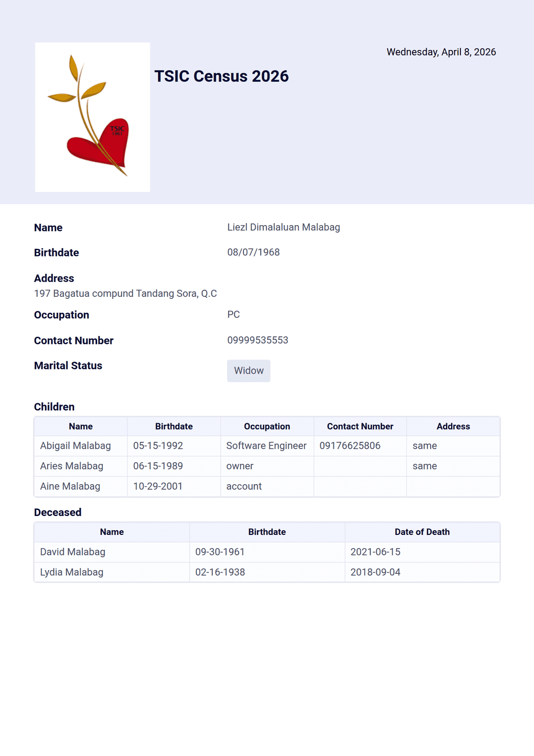Select the David Malabag deceased entry
Screen dimensions: 534x756
pos(73,552)
